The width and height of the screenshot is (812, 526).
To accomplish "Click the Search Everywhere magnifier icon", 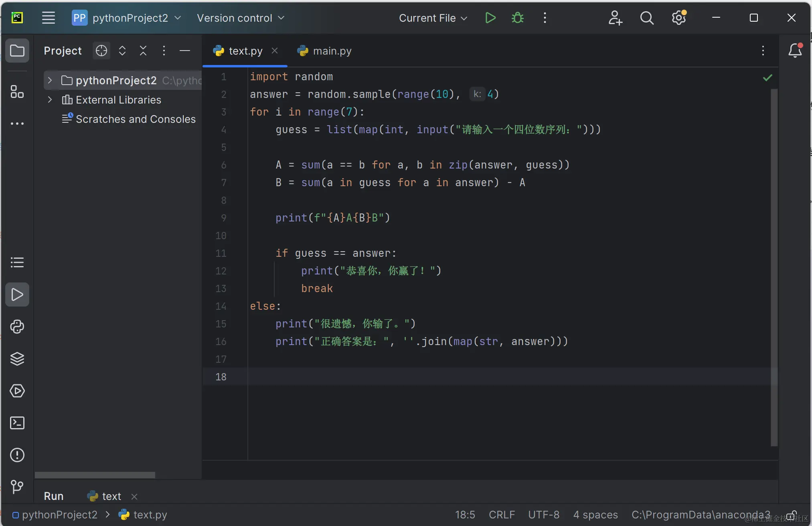I will 646,18.
